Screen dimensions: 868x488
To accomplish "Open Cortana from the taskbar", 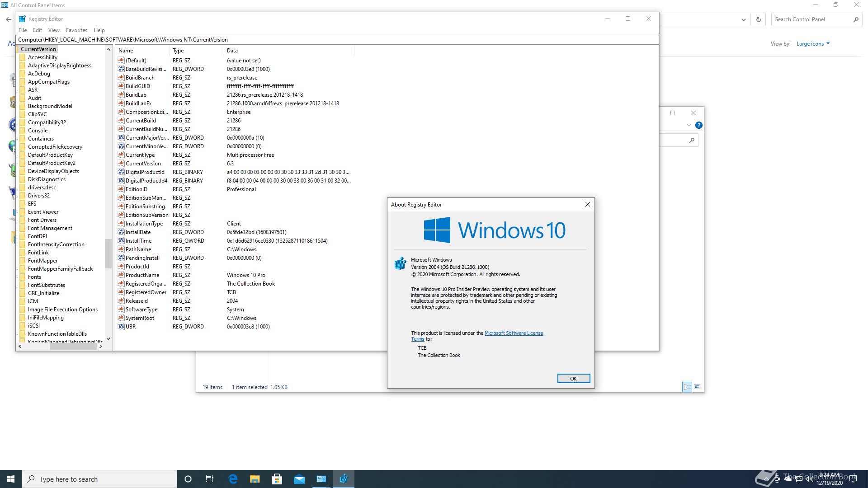I will (188, 479).
